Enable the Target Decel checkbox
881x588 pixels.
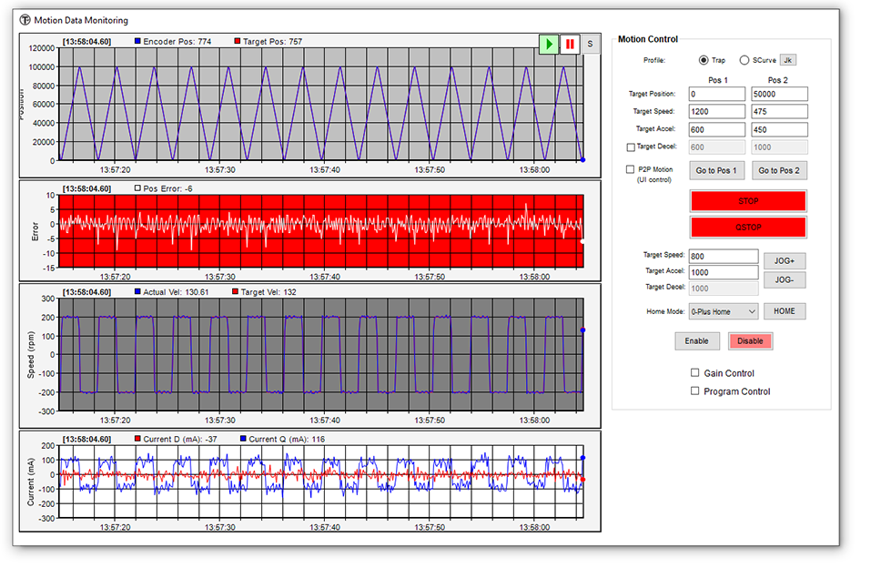click(631, 147)
